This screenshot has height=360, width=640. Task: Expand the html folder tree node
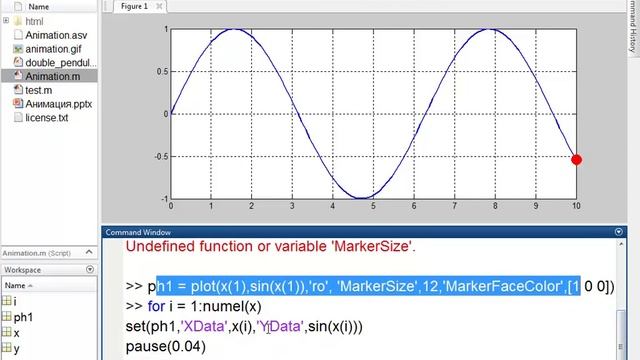[6, 20]
